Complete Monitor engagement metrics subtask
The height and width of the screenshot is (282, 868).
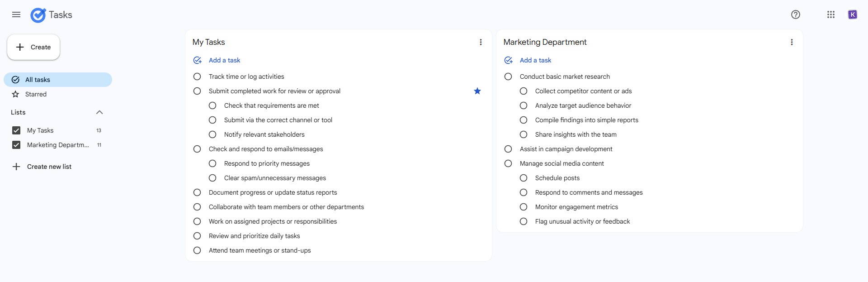[524, 207]
